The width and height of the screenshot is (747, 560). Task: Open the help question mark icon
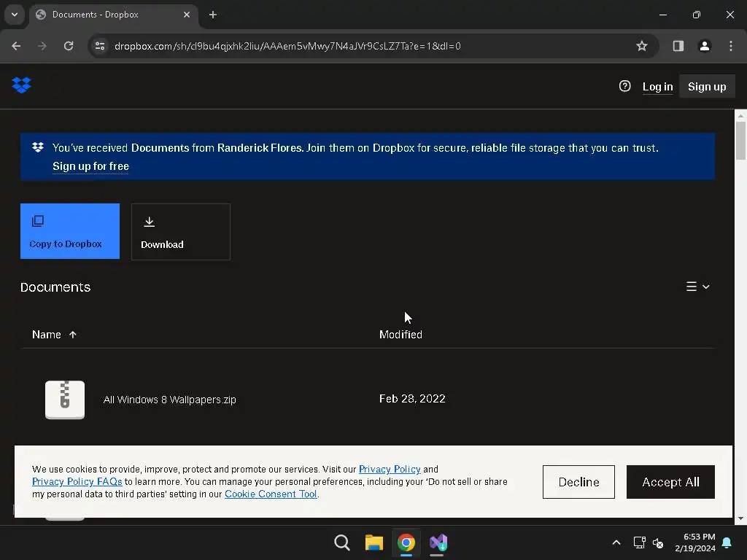[624, 86]
